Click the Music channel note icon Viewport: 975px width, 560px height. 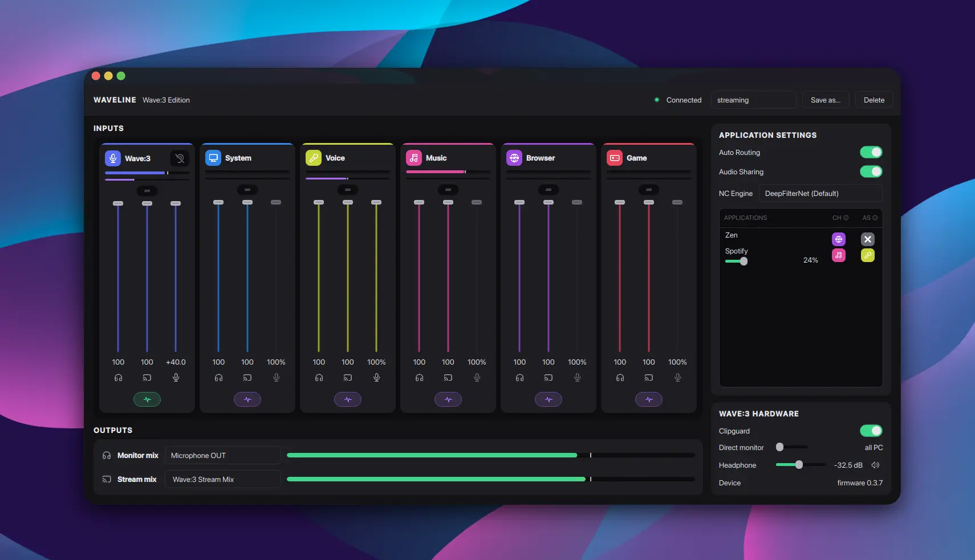point(414,158)
